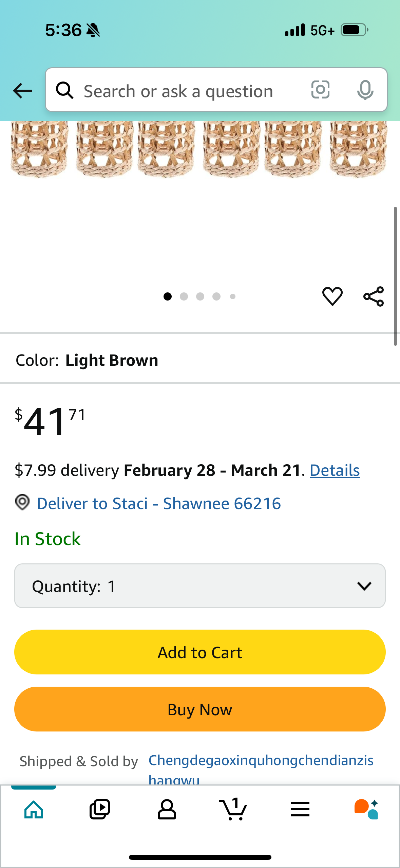The image size is (400, 868).
Task: Add item to wishlist with heart icon
Action: pos(332,296)
